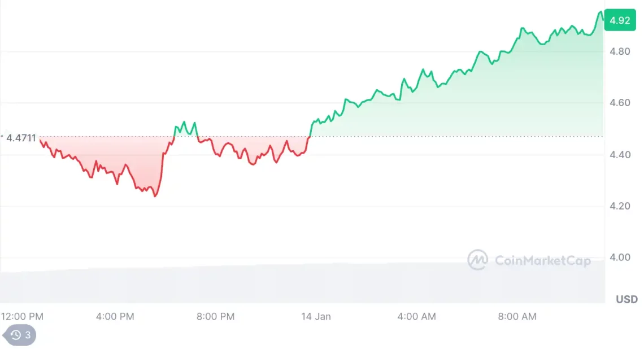Open the CoinMarketCap watermark text link
The height and width of the screenshot is (349, 644).
[x=542, y=260]
